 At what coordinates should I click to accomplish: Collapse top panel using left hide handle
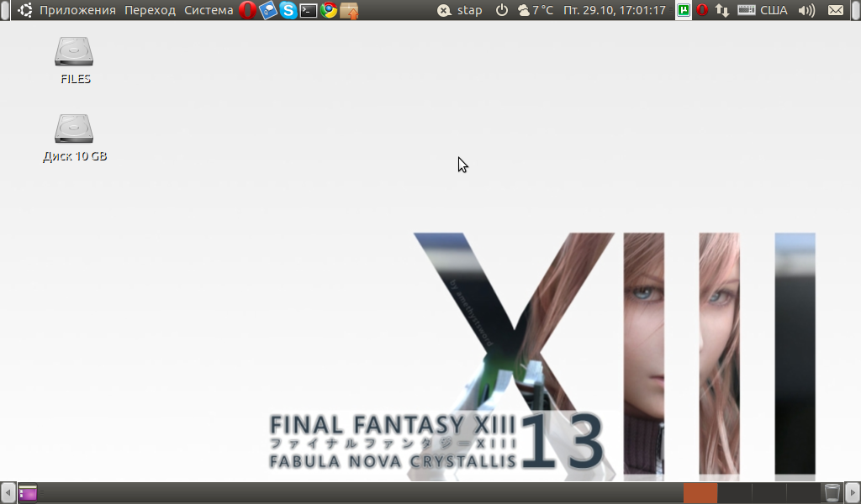(x=5, y=10)
